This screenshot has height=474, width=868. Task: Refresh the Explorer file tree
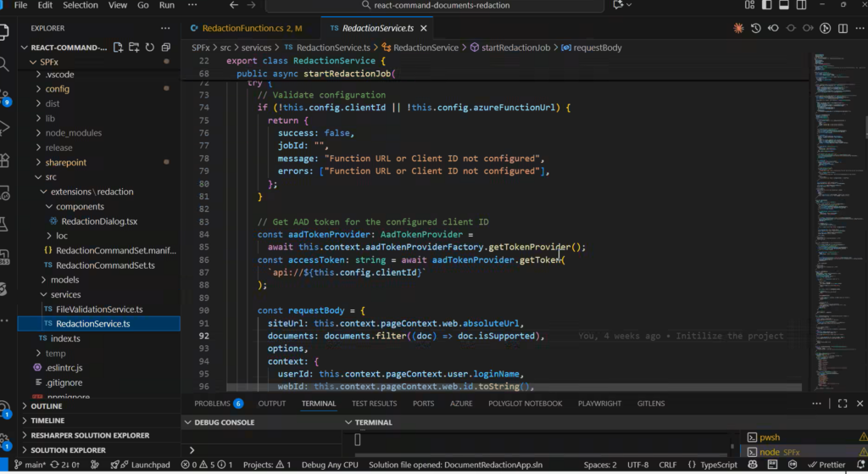pyautogui.click(x=148, y=47)
